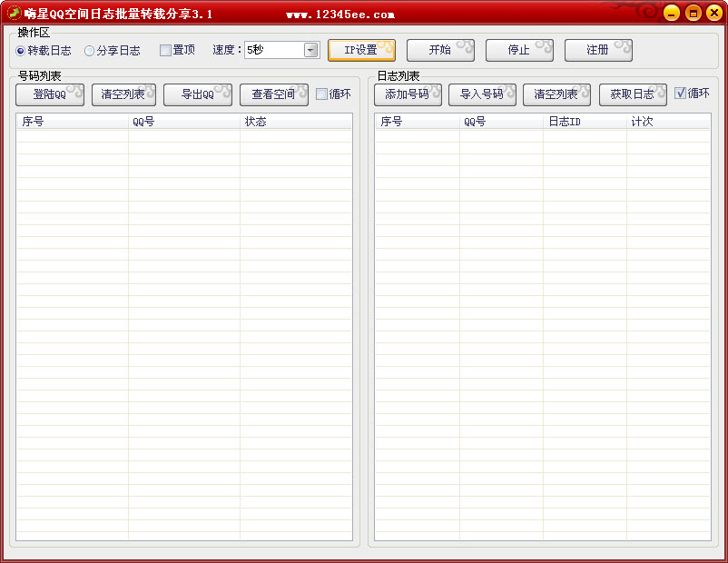Click the 查看空间 button

(x=274, y=94)
